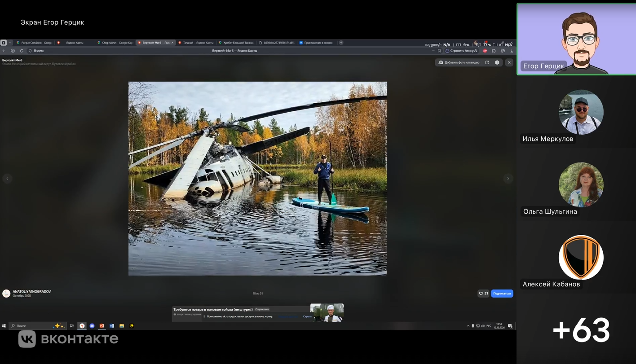Switch to the "Parque Cretácico – Google" browser tab
Screen dimensions: 636x364
coord(34,43)
